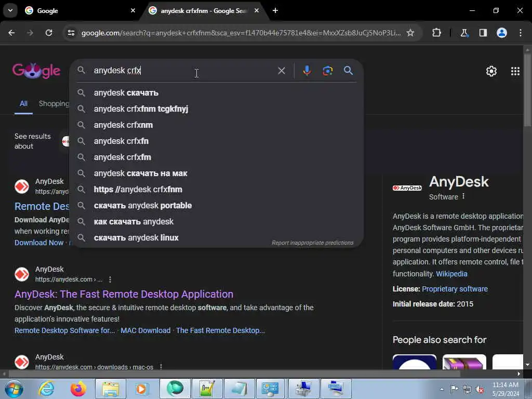Choose suggestion "anydesk crfxfn"
The width and height of the screenshot is (532, 399).
pos(217,141)
